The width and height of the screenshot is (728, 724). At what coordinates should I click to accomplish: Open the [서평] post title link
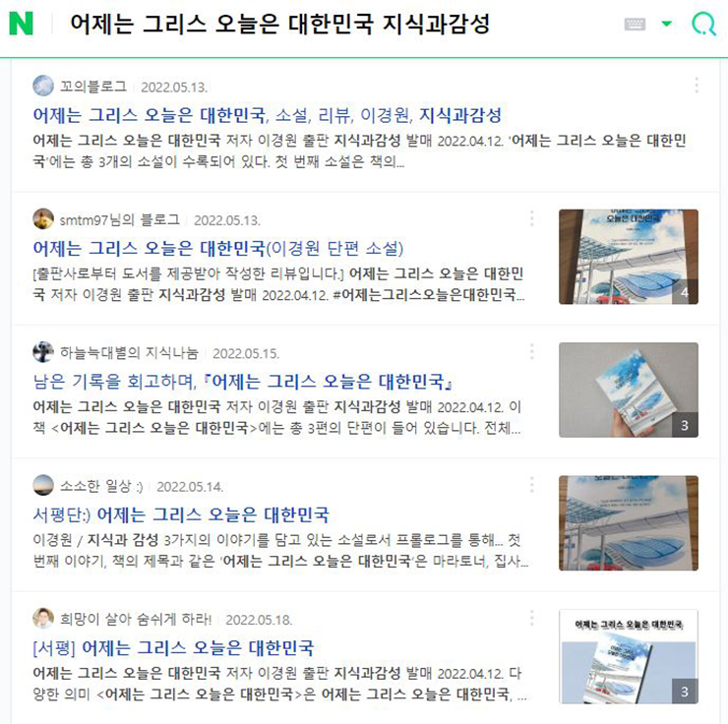coord(173,648)
